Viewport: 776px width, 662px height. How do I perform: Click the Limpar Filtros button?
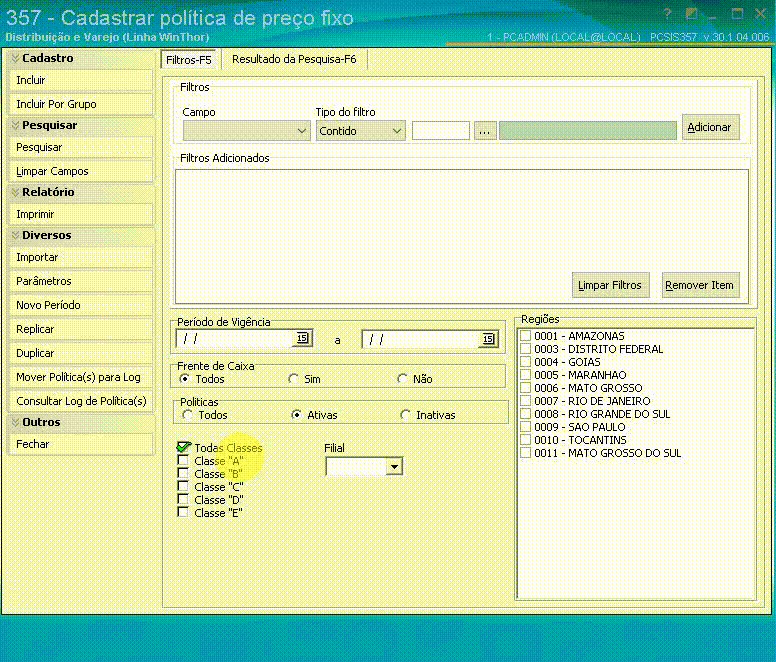point(610,285)
